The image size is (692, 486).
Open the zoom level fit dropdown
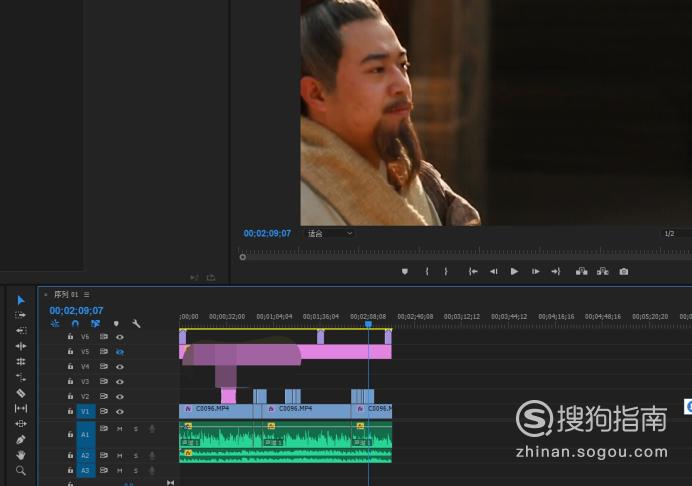coord(329,234)
